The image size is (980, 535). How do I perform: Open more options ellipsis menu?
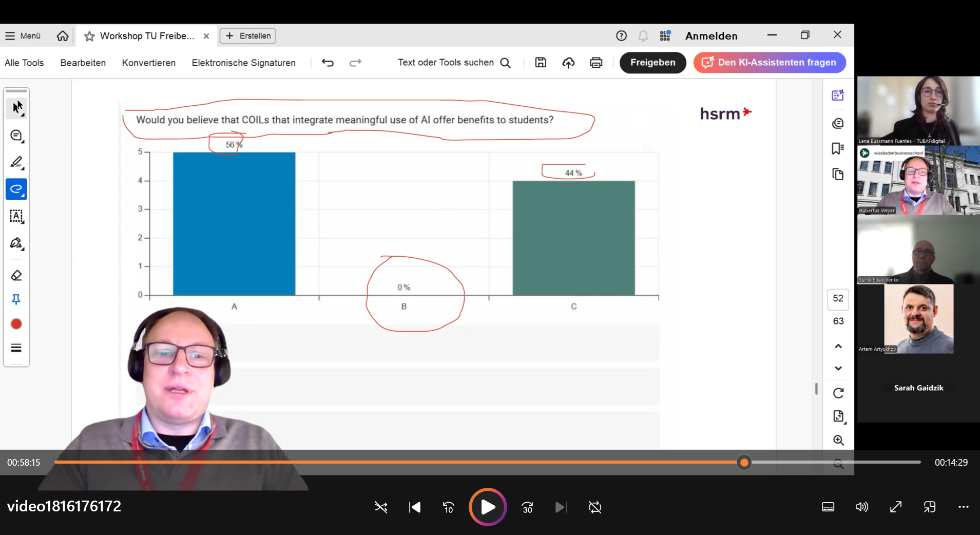click(x=963, y=507)
